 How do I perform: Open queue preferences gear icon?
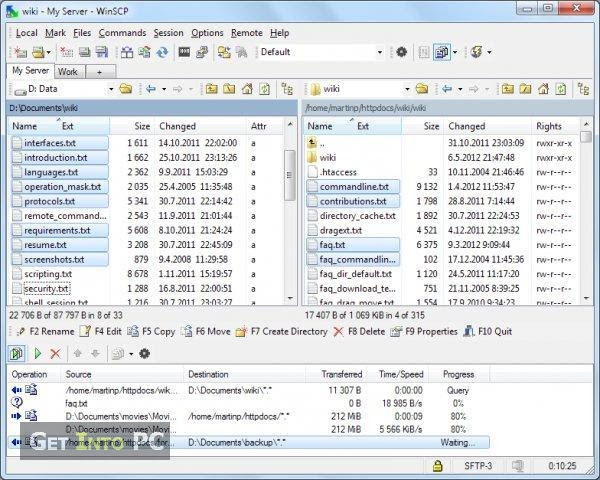(144, 353)
